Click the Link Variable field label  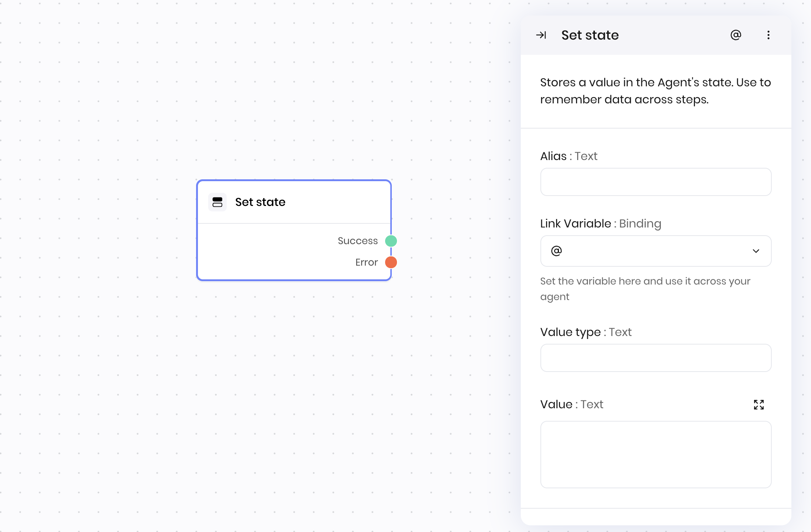pyautogui.click(x=575, y=224)
